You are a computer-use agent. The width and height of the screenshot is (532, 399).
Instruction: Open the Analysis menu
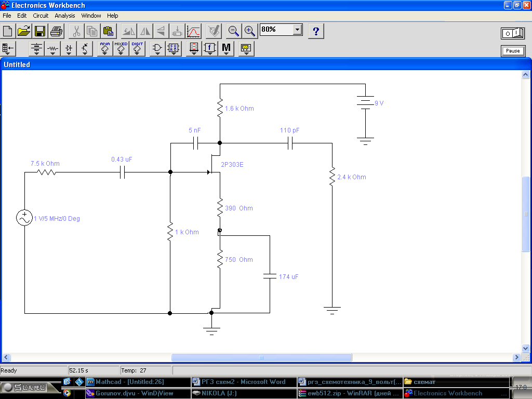click(x=65, y=16)
